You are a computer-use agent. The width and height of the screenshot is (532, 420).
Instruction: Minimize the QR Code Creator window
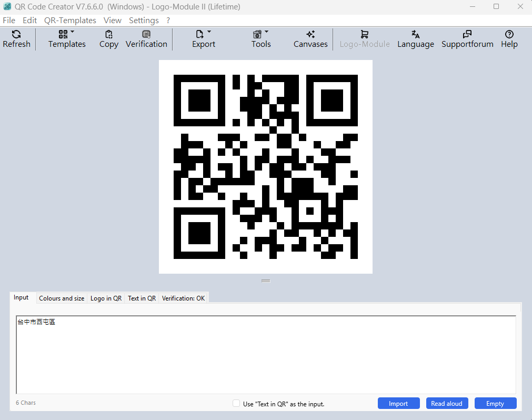coord(473,6)
